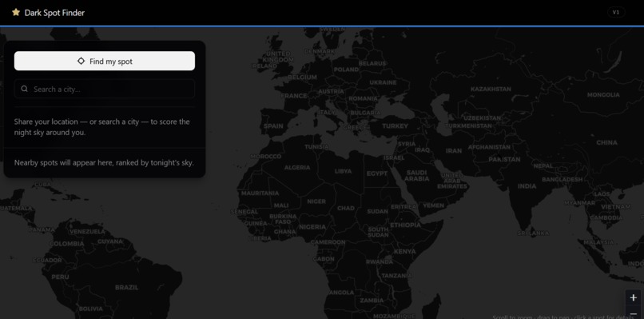The image size is (644, 319).
Task: Focus the Search a city field
Action: point(105,89)
